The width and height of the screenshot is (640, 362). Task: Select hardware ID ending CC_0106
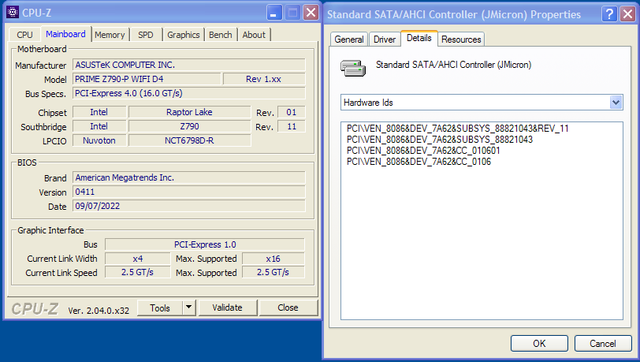pos(419,161)
